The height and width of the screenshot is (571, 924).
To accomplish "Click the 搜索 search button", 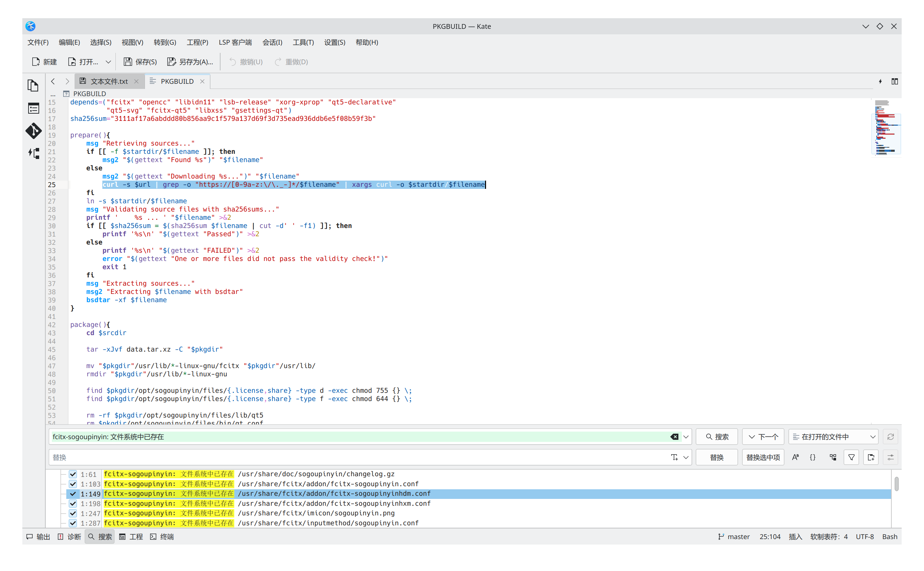I will pos(717,437).
